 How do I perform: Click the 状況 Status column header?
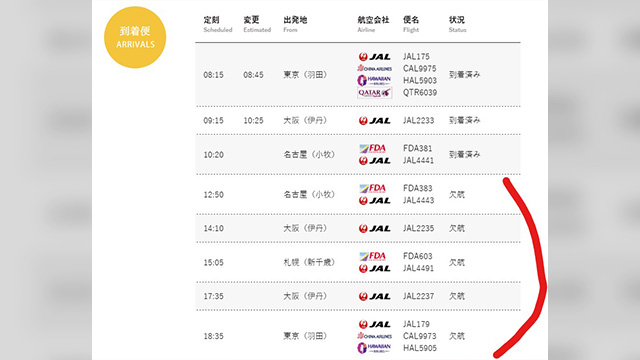(x=458, y=24)
